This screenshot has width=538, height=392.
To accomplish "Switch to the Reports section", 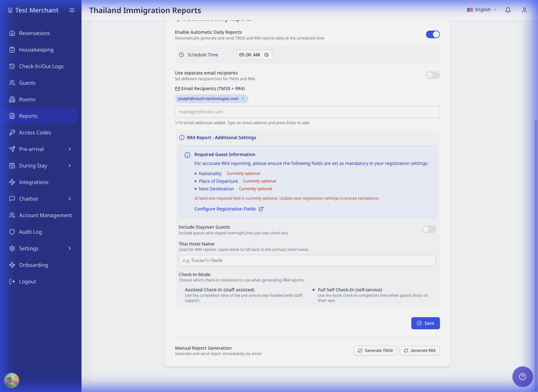I will click(x=28, y=116).
